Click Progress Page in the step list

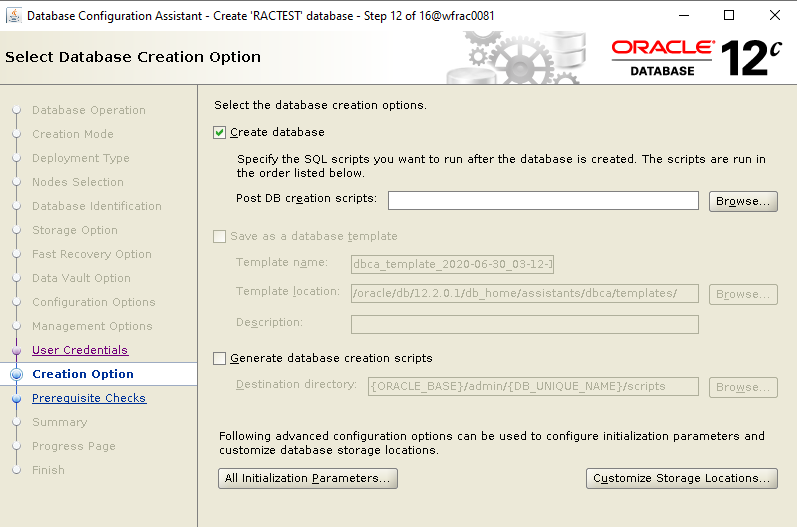point(74,446)
